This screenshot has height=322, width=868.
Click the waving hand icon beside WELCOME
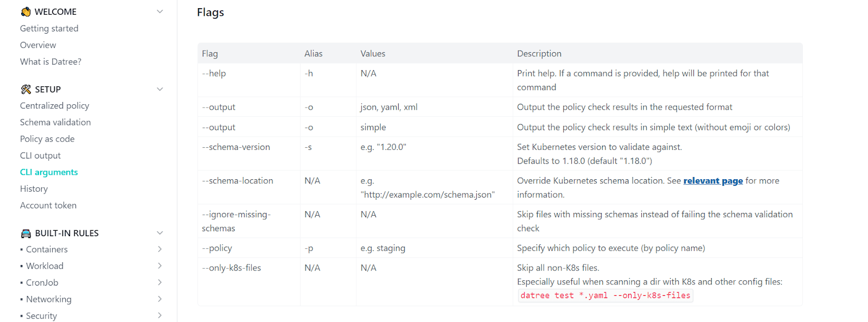pos(25,11)
